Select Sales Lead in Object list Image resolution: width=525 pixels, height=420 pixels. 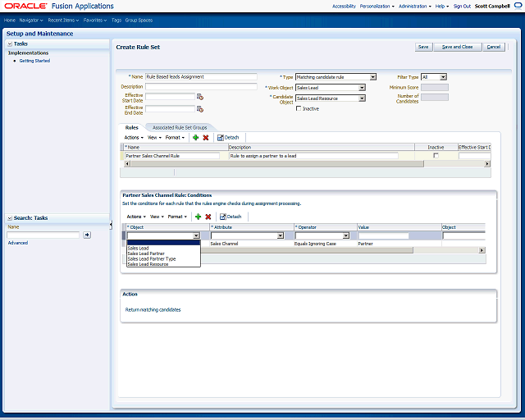[x=164, y=249]
